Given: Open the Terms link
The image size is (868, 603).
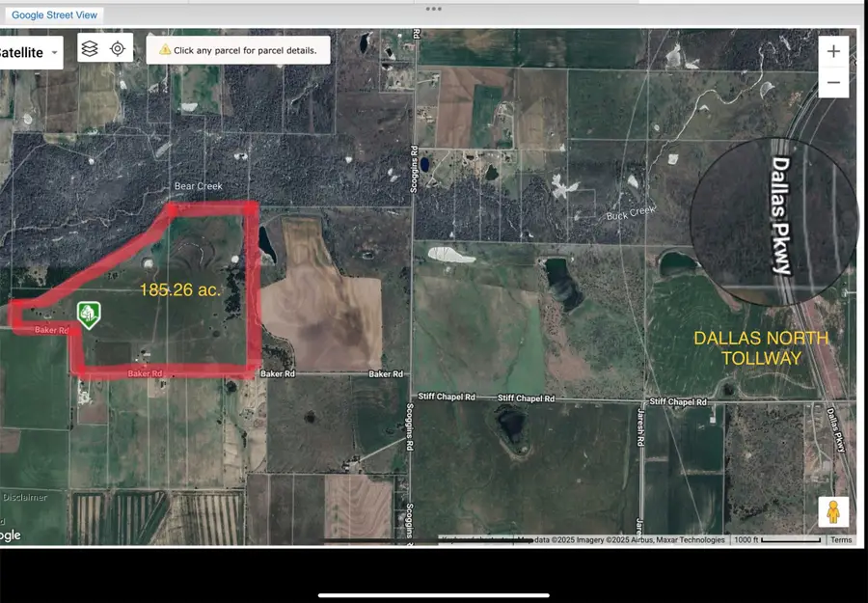Looking at the screenshot, I should 841,539.
